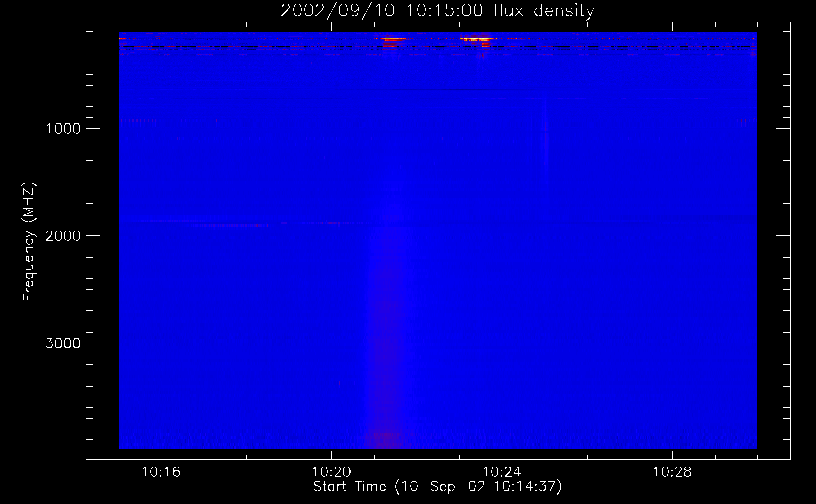Click the 10:20 time tick label
Screen dimensions: 816x504
pos(331,472)
